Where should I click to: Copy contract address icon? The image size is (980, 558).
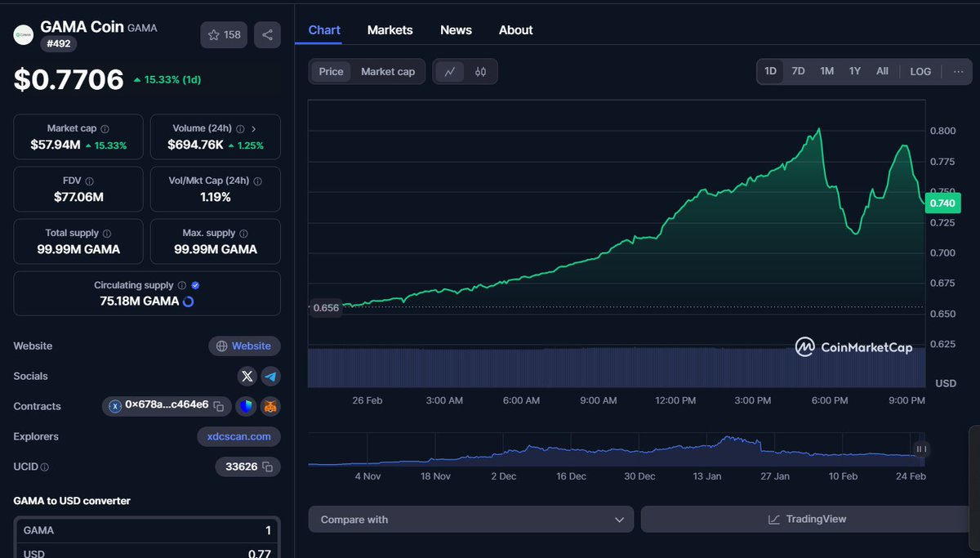[x=219, y=406]
